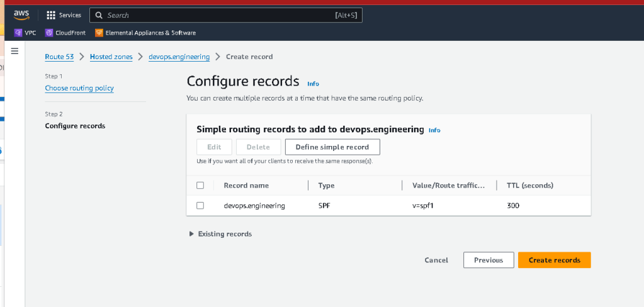644x307 pixels.
Task: Go to Hosted zones breadcrumb
Action: pyautogui.click(x=111, y=57)
